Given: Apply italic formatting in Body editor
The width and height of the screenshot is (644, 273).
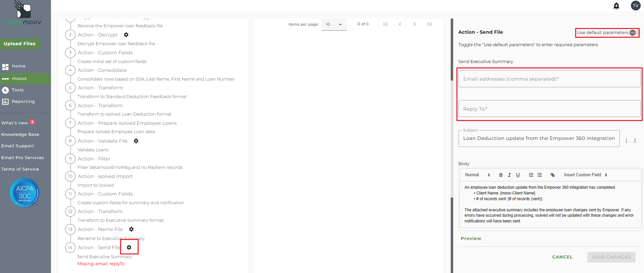Looking at the screenshot, I should [x=509, y=175].
